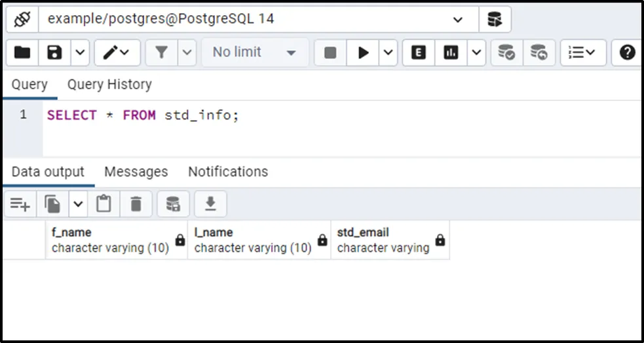Image resolution: width=644 pixels, height=343 pixels.
Task: Toggle the connection status icon
Action: pos(22,19)
